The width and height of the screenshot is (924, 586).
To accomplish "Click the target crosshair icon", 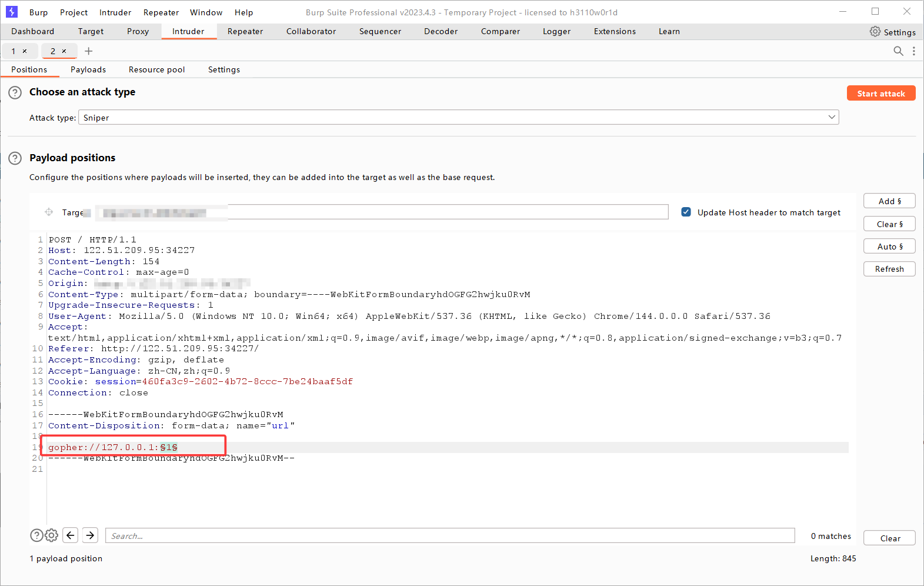I will pyautogui.click(x=49, y=212).
